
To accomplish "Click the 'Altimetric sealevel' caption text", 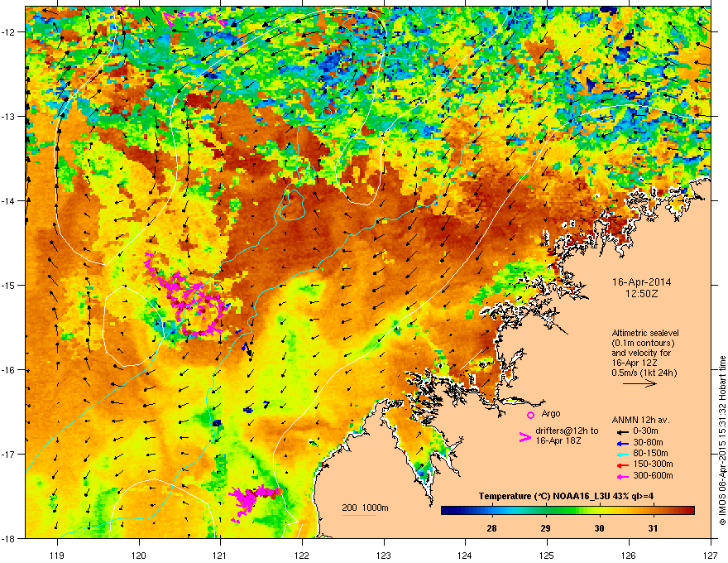I will click(x=645, y=333).
